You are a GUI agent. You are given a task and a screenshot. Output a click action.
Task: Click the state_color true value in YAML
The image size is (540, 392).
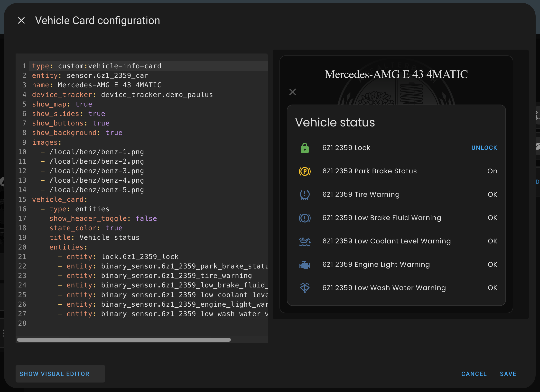(114, 228)
